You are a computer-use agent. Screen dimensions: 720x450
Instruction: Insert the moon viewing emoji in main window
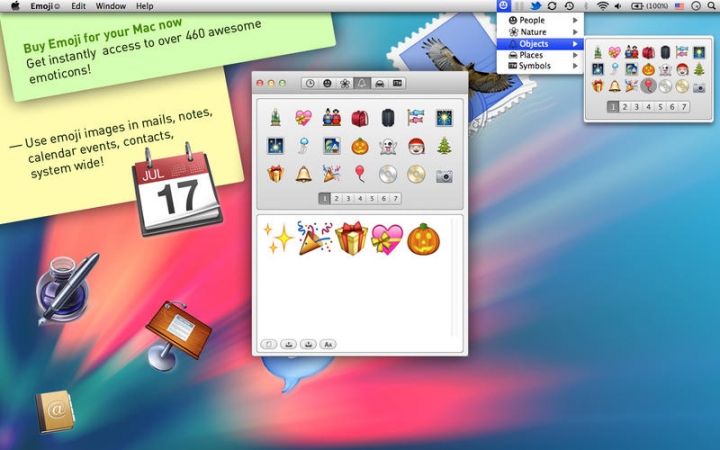click(x=332, y=146)
